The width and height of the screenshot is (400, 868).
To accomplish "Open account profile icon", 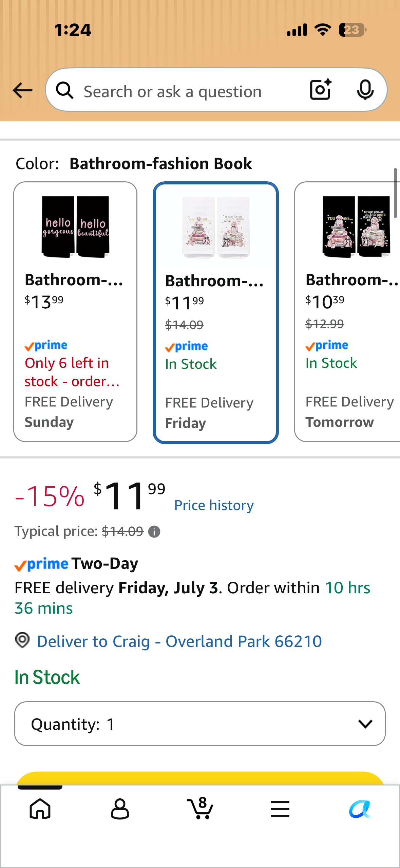I will pyautogui.click(x=120, y=809).
